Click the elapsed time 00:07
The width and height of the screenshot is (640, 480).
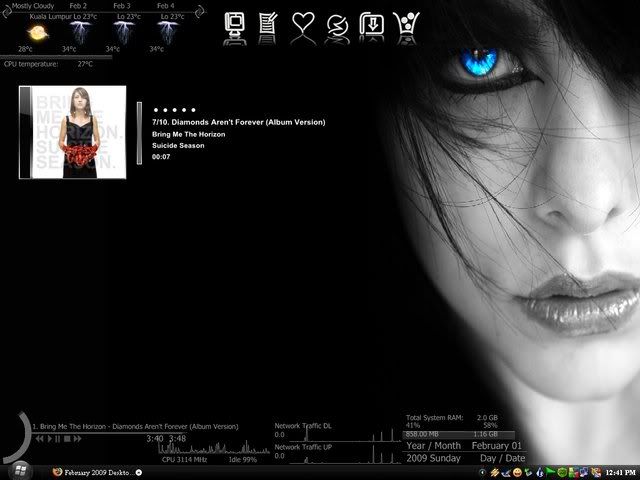(161, 157)
